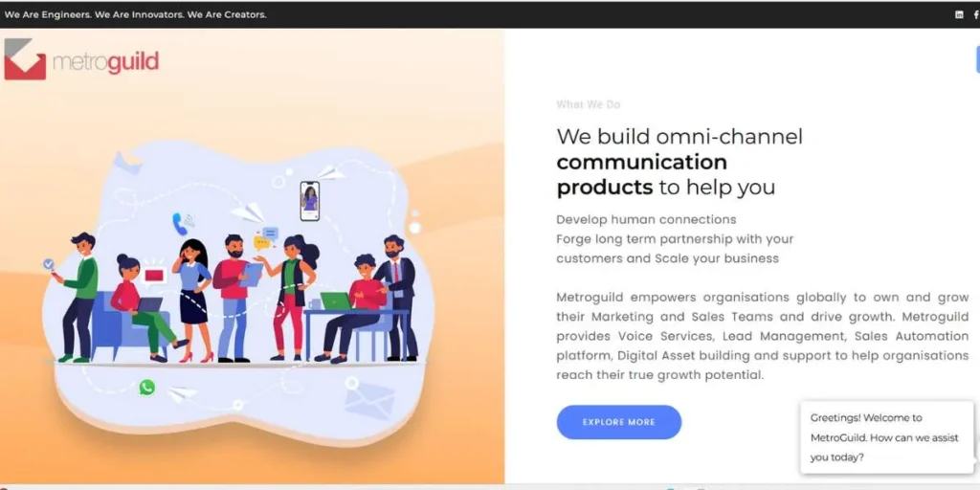Click the green WhatsApp icon in illustration

point(146,388)
